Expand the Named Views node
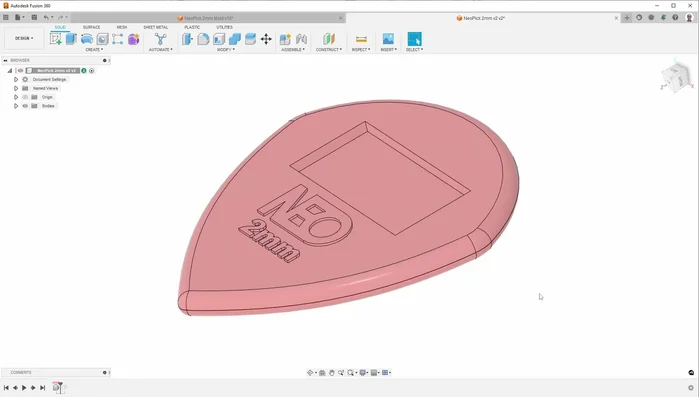Screen dimensions: 699x397 16,88
